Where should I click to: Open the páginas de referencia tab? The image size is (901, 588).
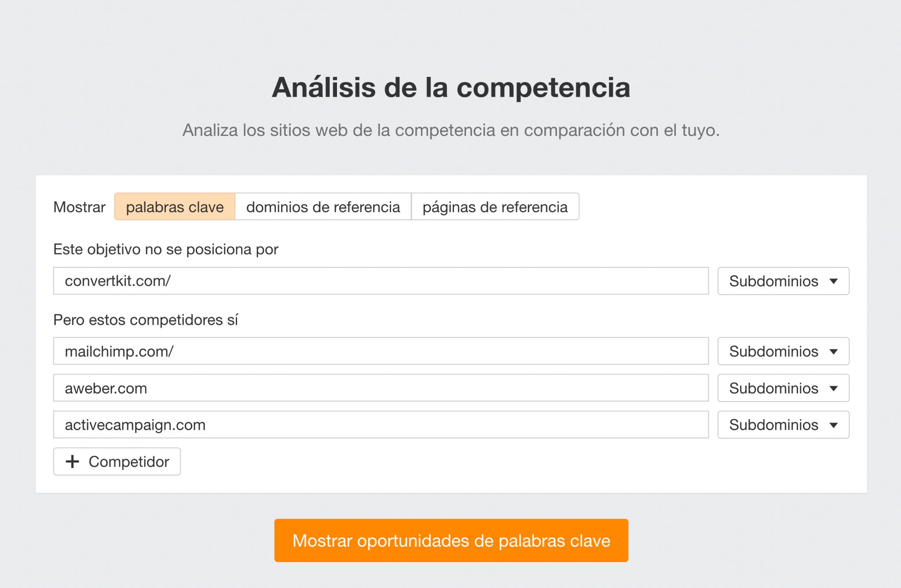pos(494,207)
